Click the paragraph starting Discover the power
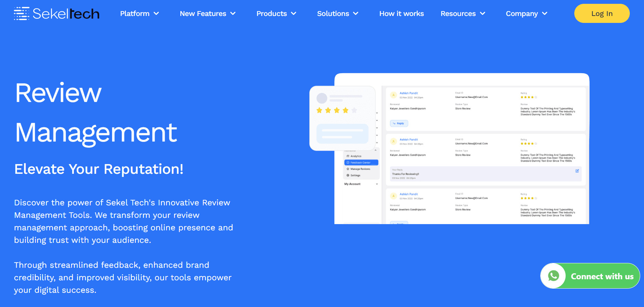Viewport: 644px width, 307px height. pos(123,221)
